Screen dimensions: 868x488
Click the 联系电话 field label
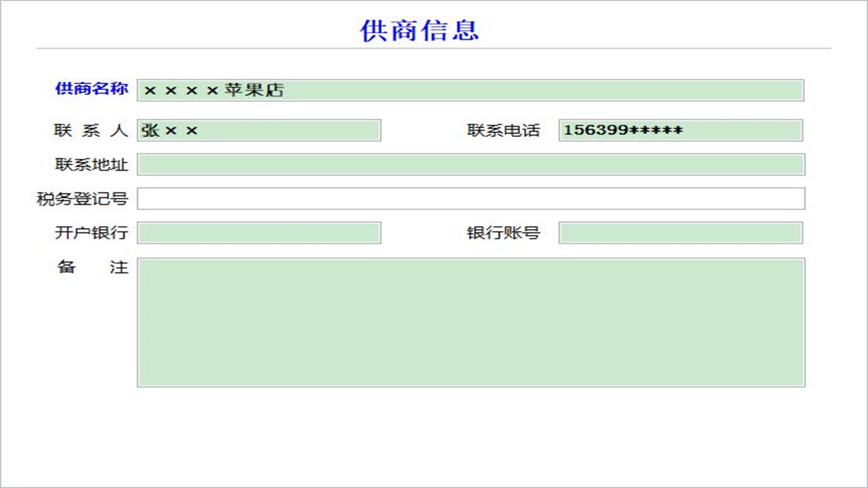pos(502,130)
